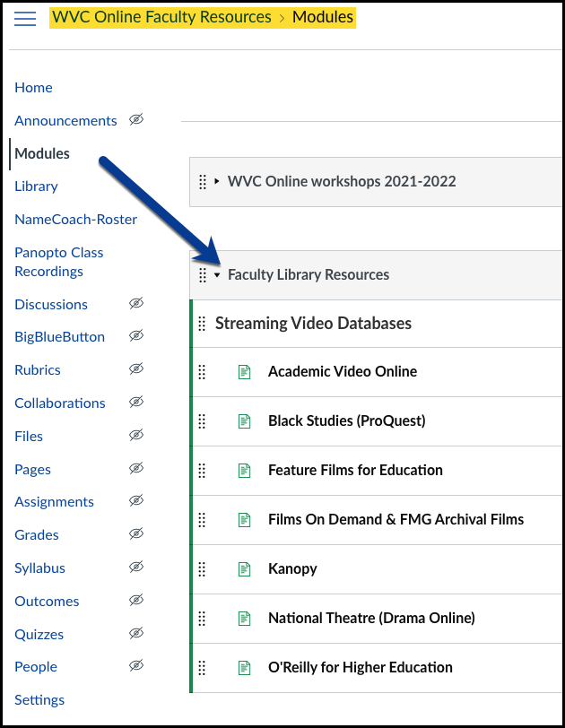Click page icon next to National Theatre
This screenshot has width=565, height=728.
[x=244, y=619]
